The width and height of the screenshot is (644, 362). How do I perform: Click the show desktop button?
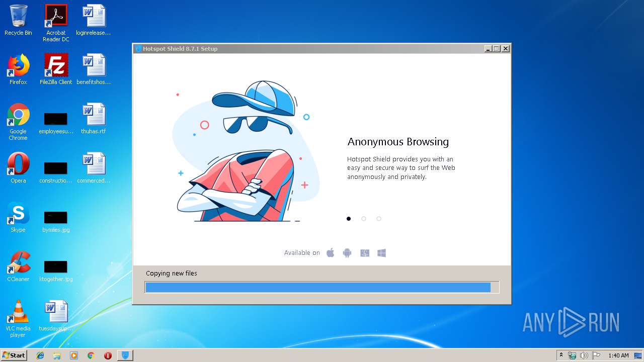coord(638,355)
